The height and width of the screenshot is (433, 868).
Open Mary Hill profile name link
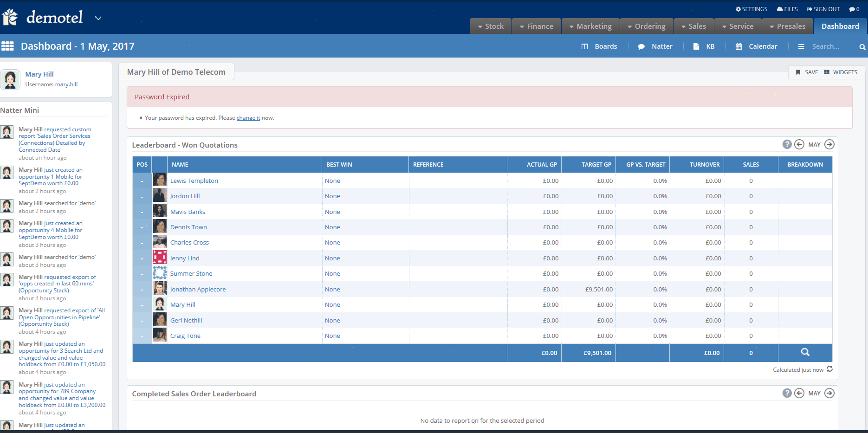pyautogui.click(x=39, y=74)
